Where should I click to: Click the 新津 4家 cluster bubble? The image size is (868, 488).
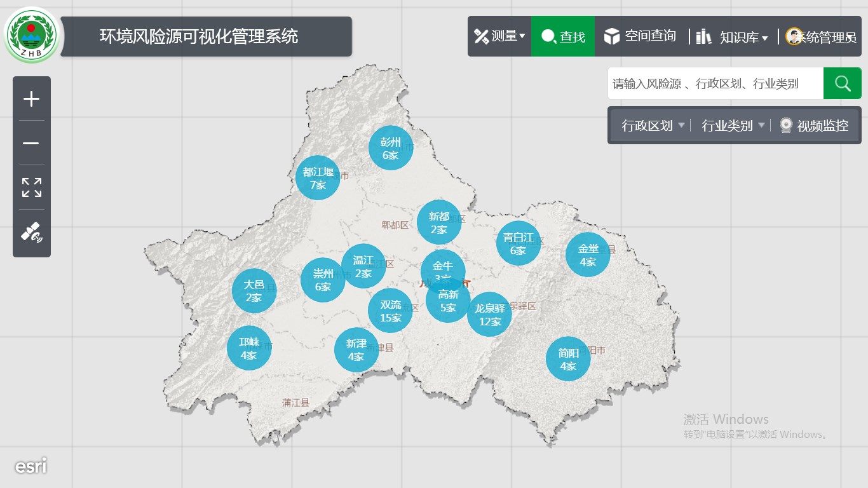point(356,350)
